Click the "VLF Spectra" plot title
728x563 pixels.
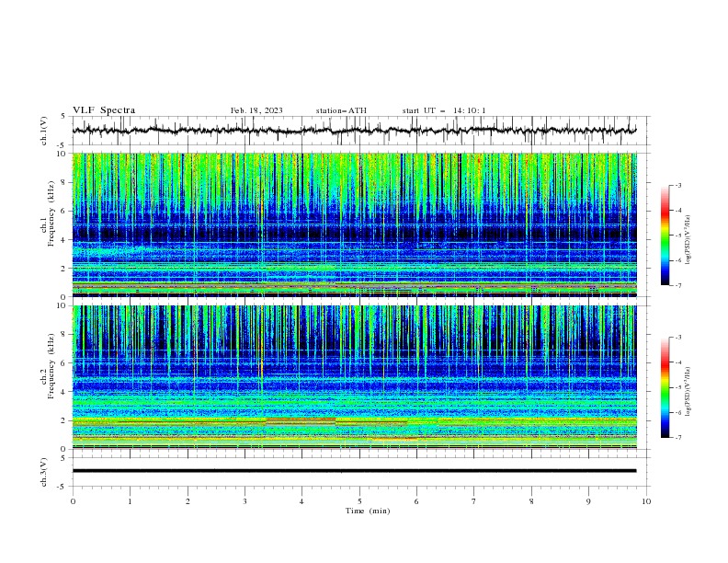104,110
